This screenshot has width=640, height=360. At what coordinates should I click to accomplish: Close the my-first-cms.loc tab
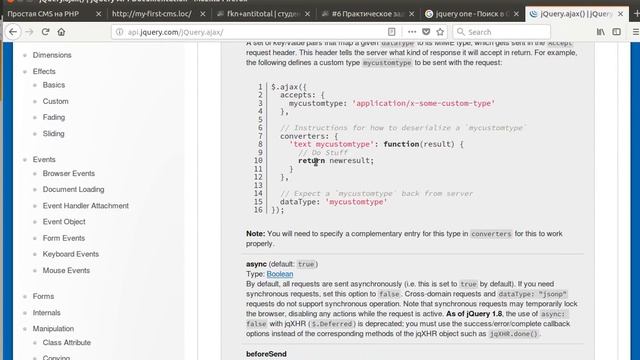203,14
